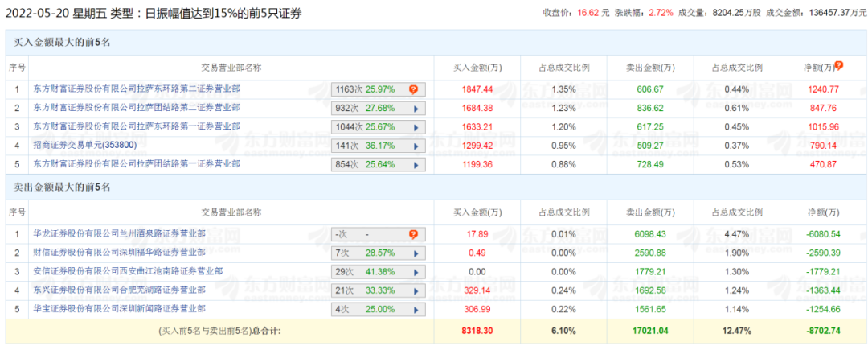Select the net amount -2590.39 cell

[x=824, y=253]
